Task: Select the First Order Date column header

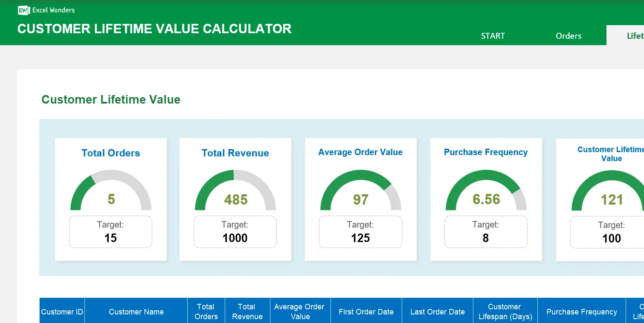Action: pyautogui.click(x=366, y=311)
